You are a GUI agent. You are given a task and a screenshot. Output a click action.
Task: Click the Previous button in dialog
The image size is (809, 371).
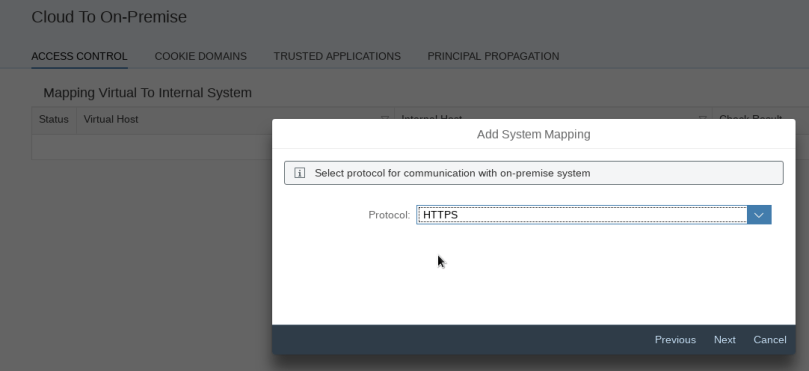click(x=675, y=340)
